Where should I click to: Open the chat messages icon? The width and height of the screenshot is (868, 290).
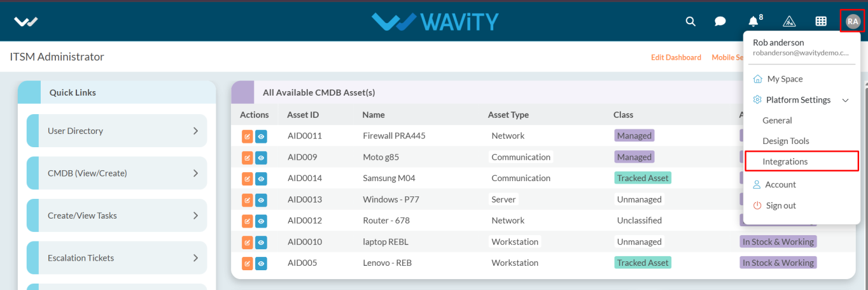tap(720, 21)
